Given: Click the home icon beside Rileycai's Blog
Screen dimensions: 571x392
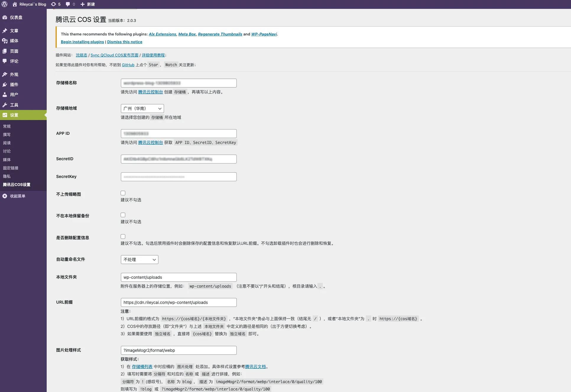Looking at the screenshot, I should pyautogui.click(x=14, y=4).
